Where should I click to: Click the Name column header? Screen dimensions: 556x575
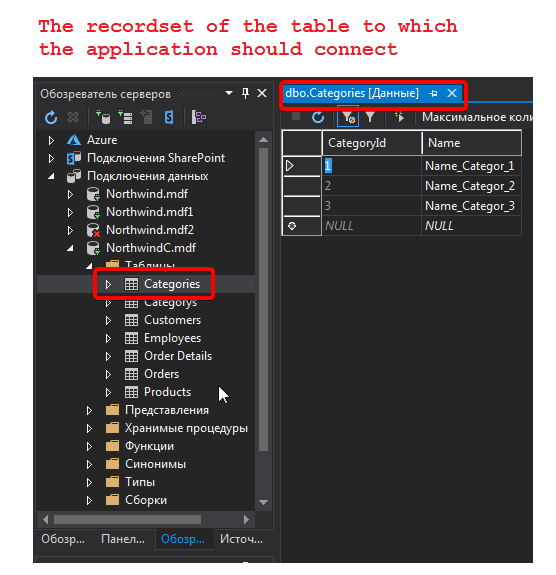pos(472,143)
